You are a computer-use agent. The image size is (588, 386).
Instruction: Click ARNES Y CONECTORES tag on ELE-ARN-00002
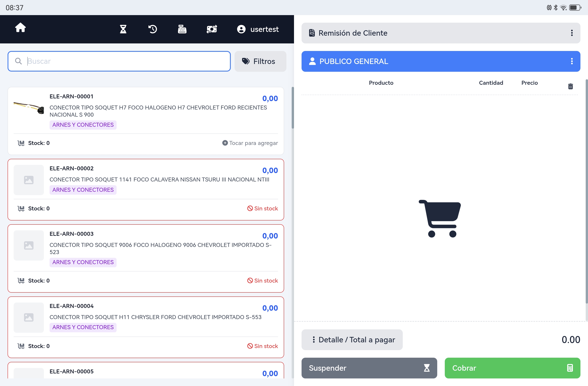(83, 190)
